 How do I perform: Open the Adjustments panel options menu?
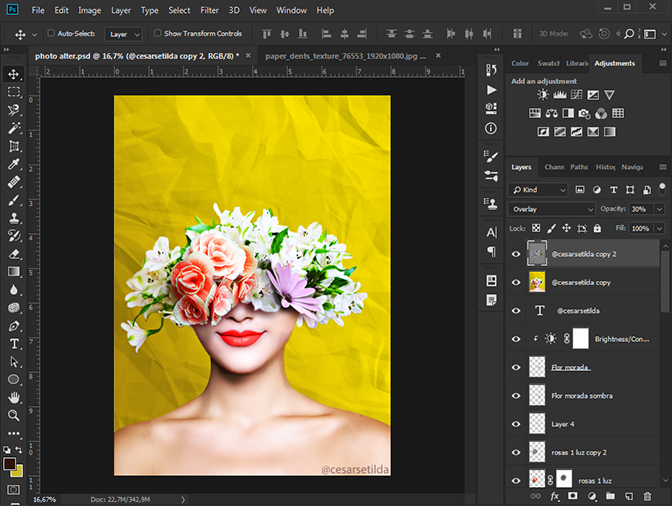coord(663,63)
